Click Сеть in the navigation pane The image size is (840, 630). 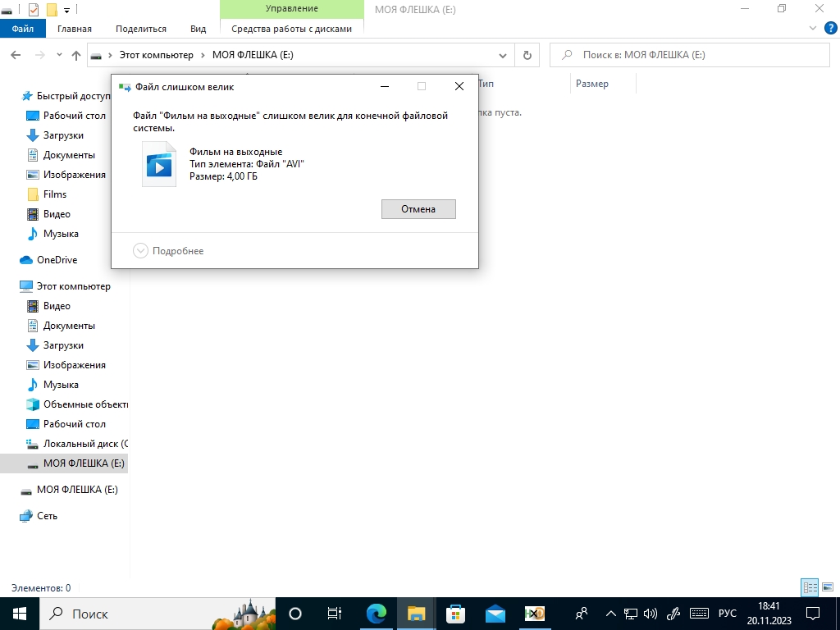coord(47,516)
